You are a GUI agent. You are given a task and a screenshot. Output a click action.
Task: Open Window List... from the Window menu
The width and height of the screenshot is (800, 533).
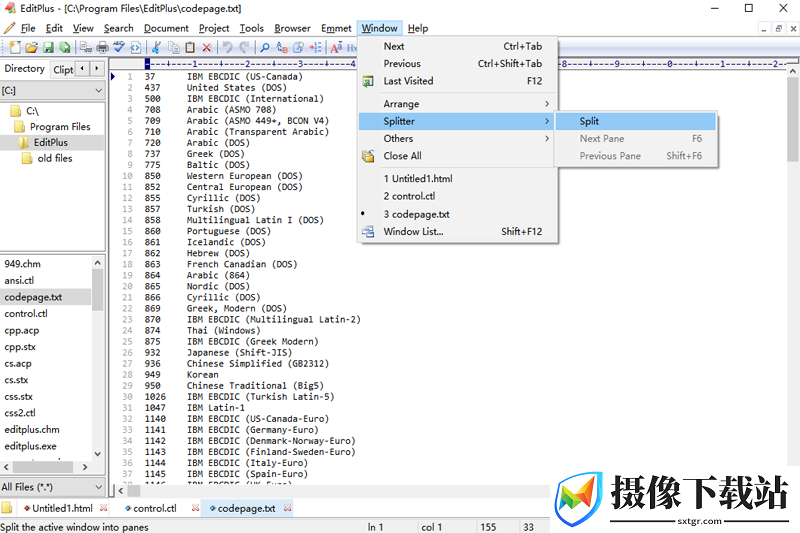(x=458, y=232)
